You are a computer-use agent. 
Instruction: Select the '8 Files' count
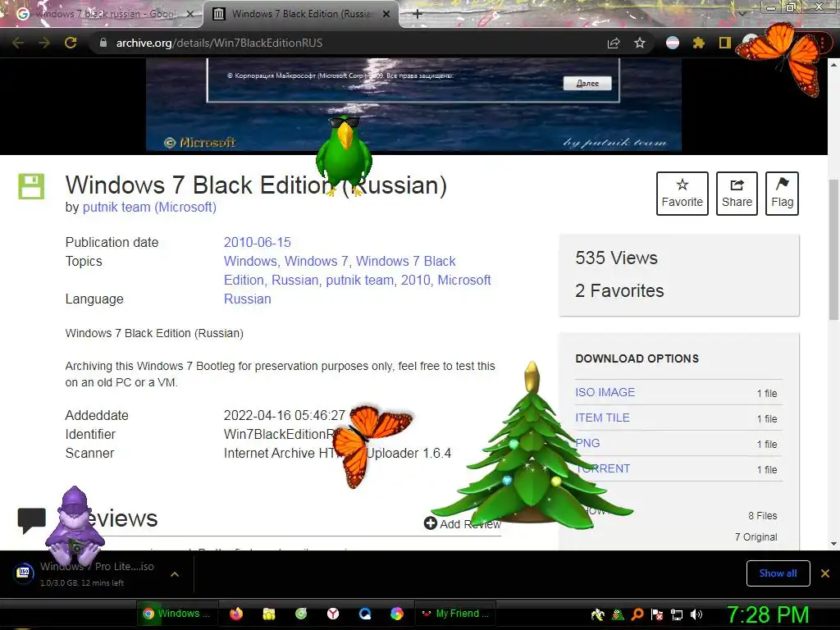coord(762,516)
